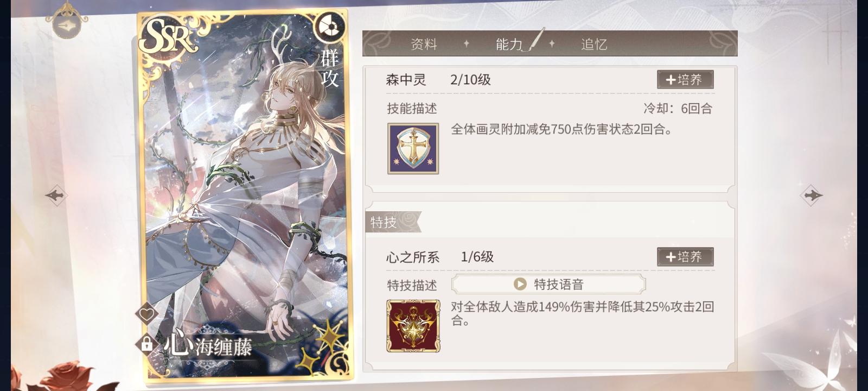Go to next card with right arrow
868x391 pixels.
pyautogui.click(x=812, y=195)
